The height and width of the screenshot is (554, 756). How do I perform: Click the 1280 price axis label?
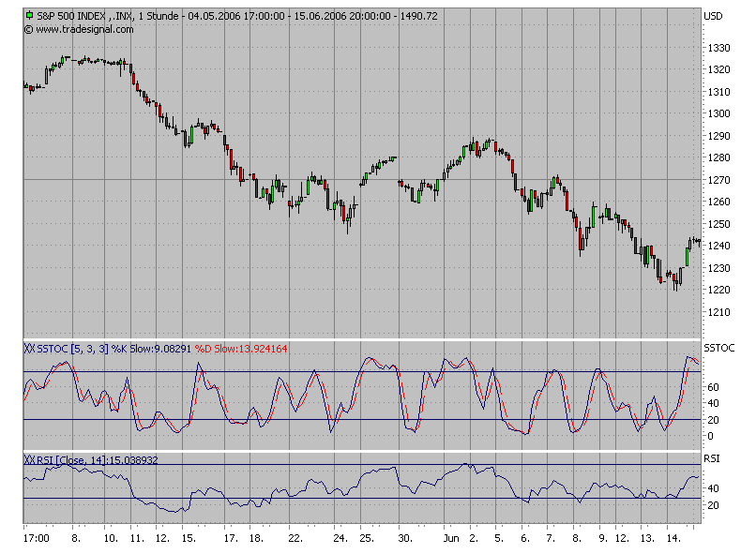[x=718, y=157]
